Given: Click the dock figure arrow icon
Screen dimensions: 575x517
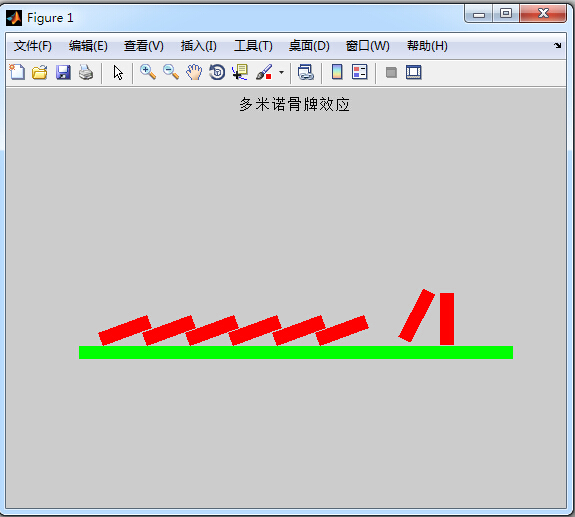Looking at the screenshot, I should [557, 45].
